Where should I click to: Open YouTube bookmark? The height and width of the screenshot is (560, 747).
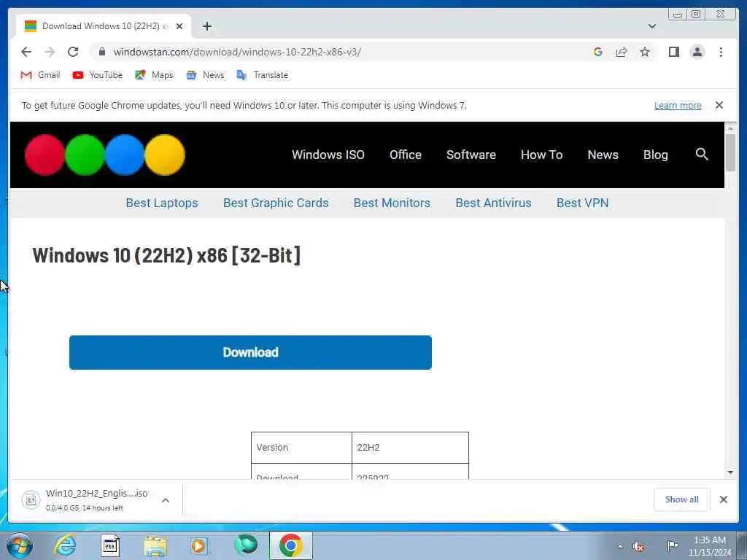point(97,75)
